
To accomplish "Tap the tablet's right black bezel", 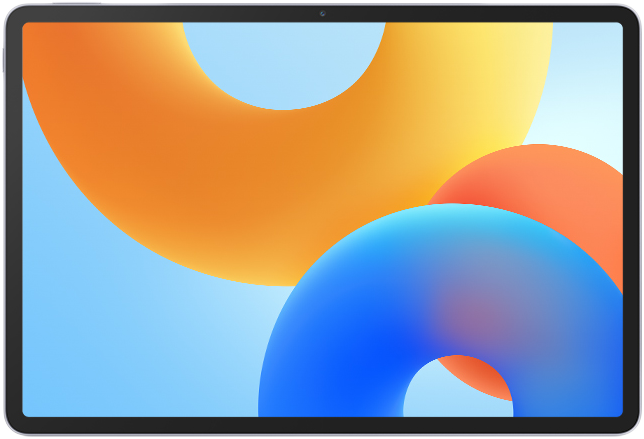I will (x=631, y=220).
